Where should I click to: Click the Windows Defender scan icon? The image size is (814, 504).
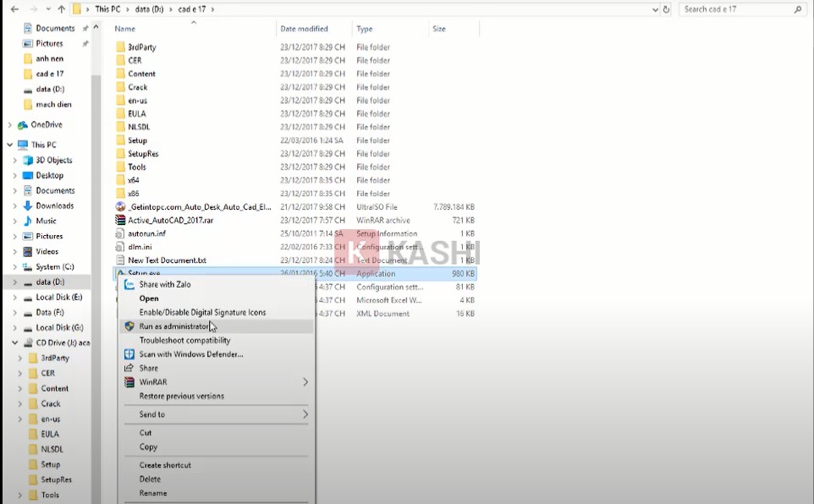pyautogui.click(x=129, y=354)
